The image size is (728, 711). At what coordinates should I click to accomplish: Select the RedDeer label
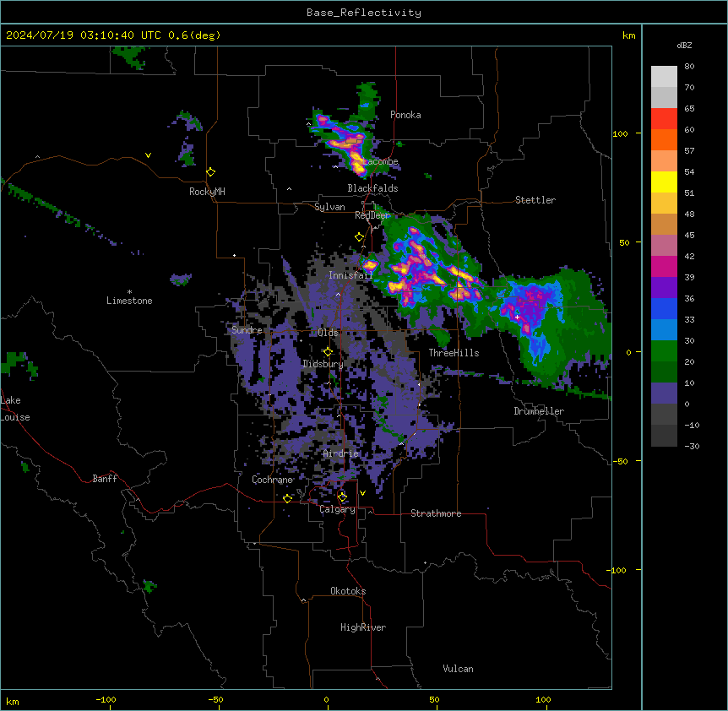click(x=372, y=215)
